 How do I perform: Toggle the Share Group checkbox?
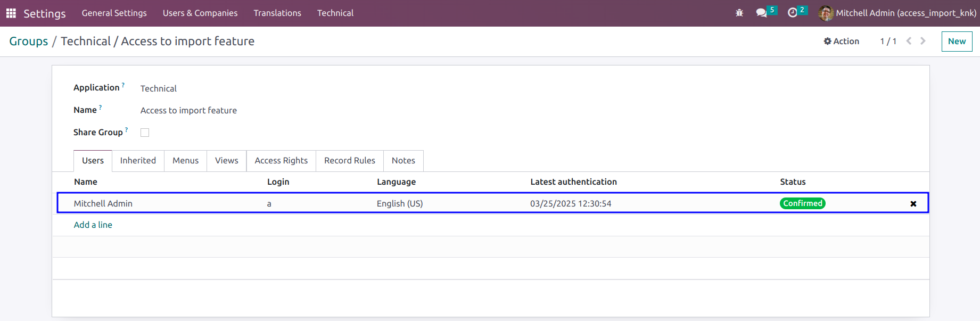(145, 133)
